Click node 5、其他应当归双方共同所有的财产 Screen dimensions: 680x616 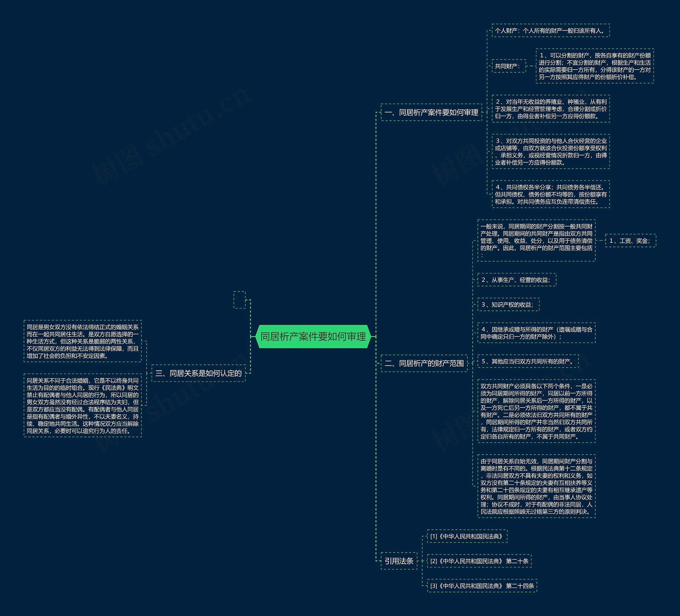tap(528, 361)
